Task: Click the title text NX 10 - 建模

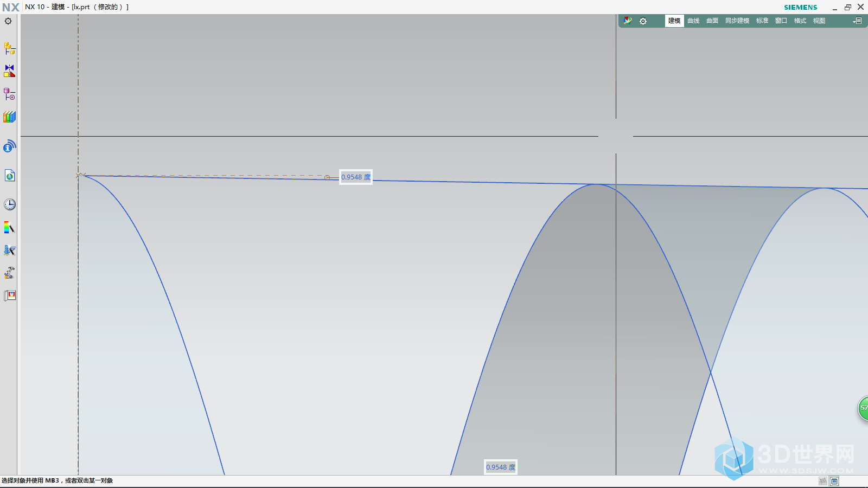Action: [x=45, y=7]
